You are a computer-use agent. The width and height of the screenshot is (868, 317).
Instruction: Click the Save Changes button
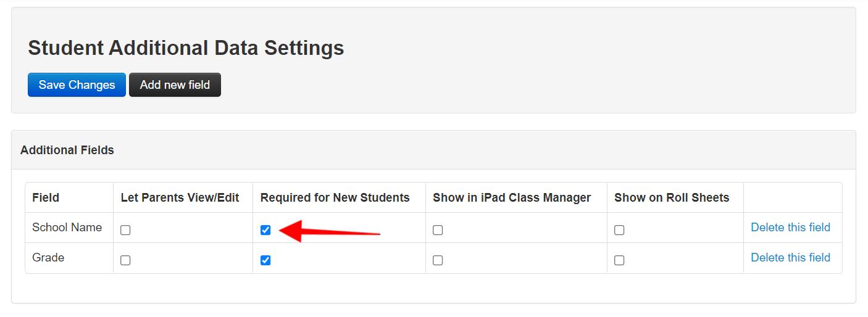(77, 85)
